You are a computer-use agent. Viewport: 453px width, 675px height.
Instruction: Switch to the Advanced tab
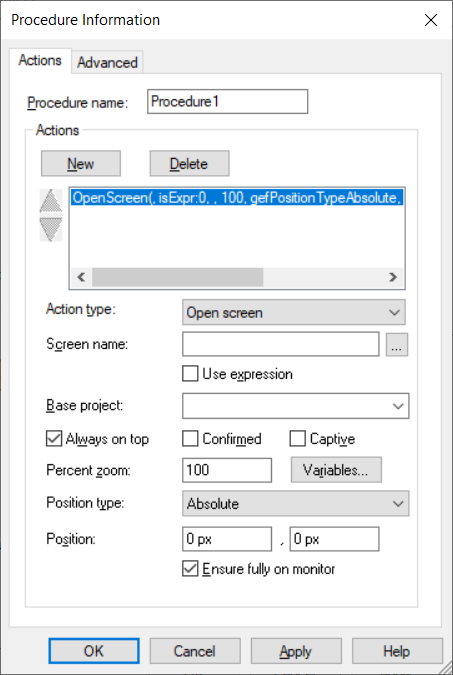pyautogui.click(x=107, y=62)
